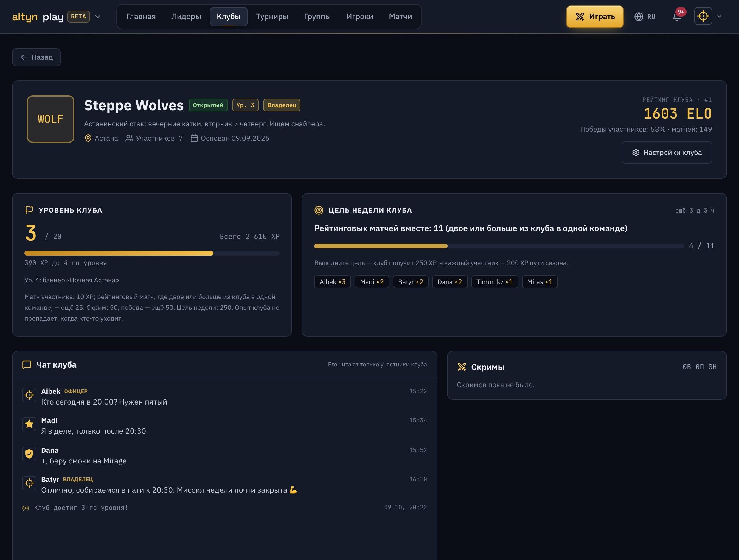Image resolution: width=739 pixels, height=560 pixels.
Task: Go to the Главная tab
Action: click(141, 16)
